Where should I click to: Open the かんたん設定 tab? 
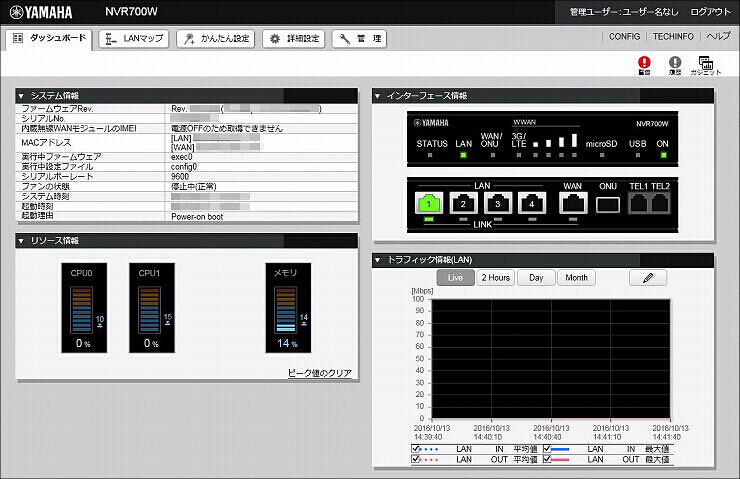(215, 39)
